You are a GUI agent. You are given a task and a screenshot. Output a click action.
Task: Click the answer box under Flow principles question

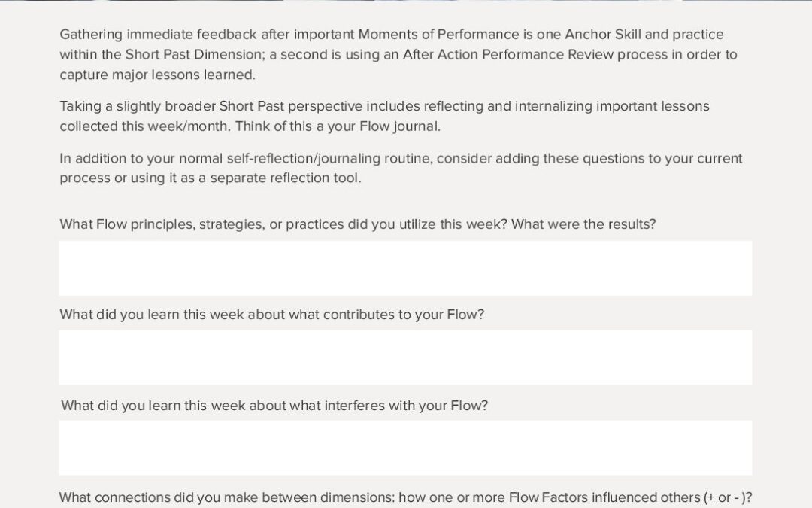pos(405,268)
